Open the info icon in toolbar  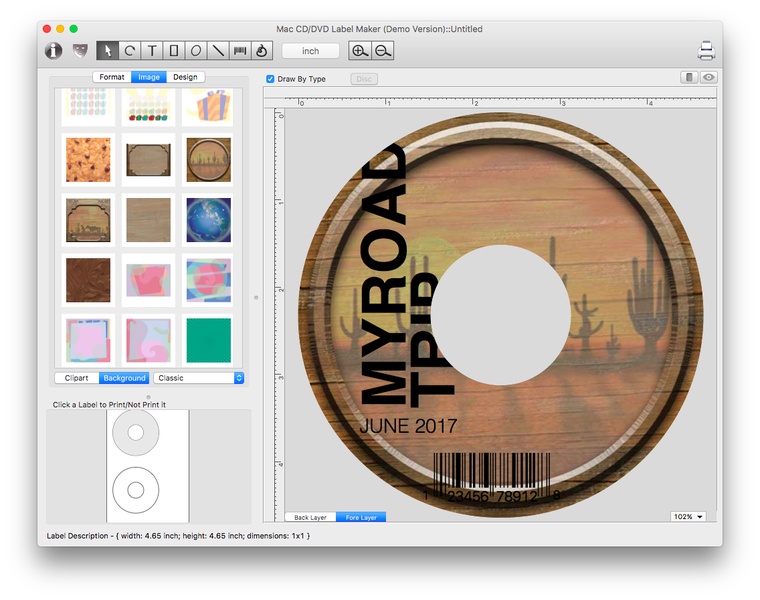pyautogui.click(x=54, y=50)
